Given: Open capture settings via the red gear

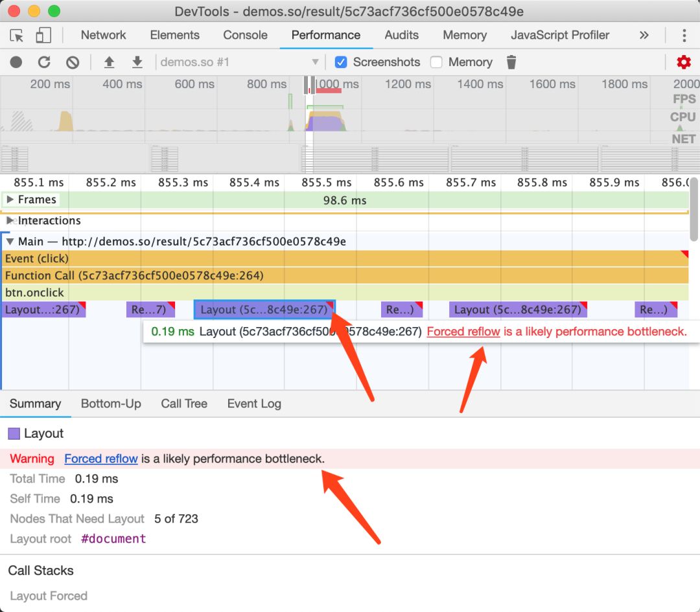Looking at the screenshot, I should click(684, 62).
